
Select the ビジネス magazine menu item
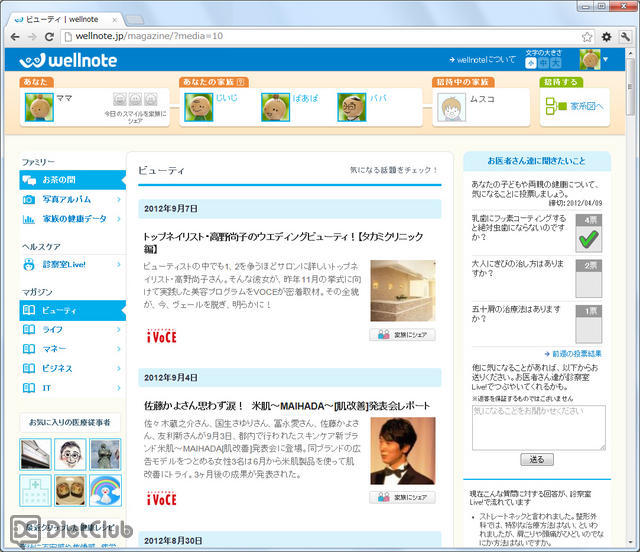tap(58, 368)
